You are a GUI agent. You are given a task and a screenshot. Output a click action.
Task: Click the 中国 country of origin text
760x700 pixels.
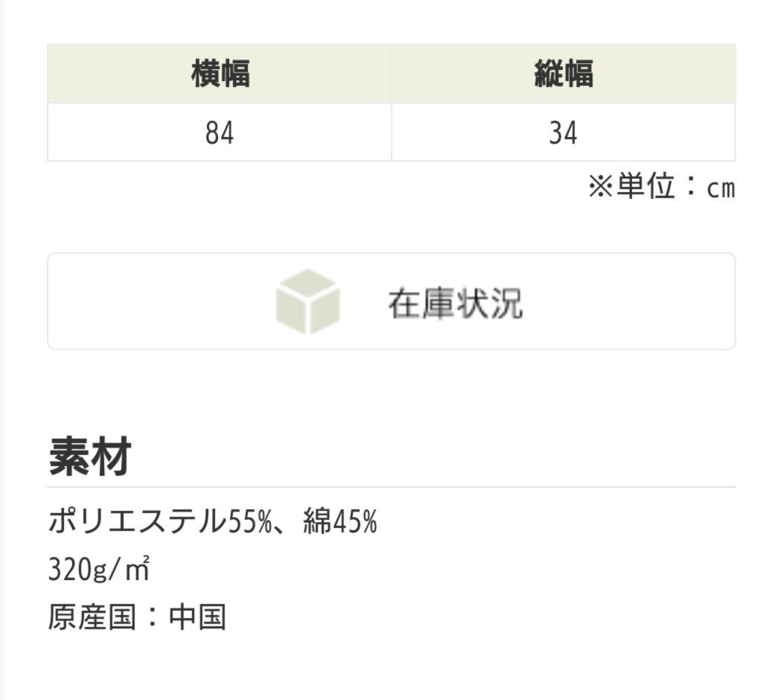point(197,617)
